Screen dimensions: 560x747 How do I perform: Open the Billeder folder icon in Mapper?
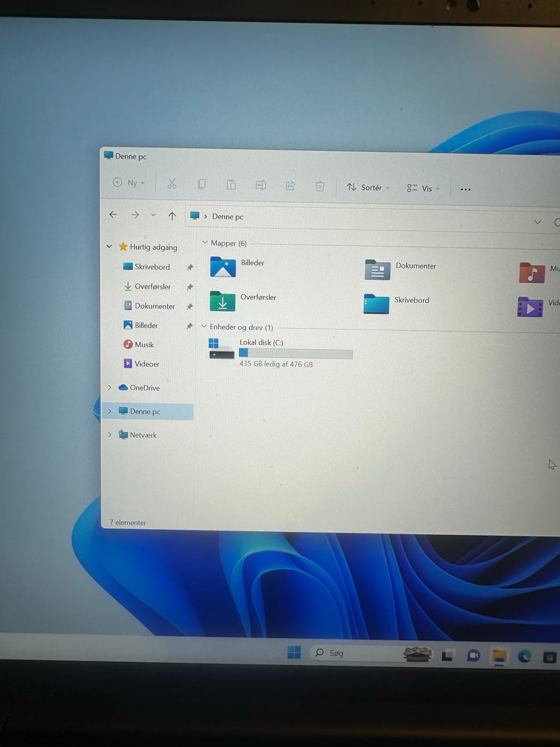pyautogui.click(x=223, y=267)
